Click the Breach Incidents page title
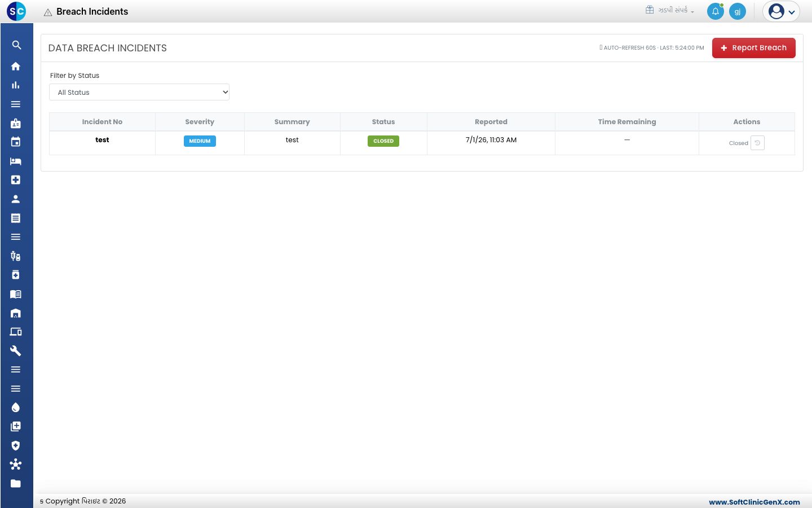 tap(92, 12)
